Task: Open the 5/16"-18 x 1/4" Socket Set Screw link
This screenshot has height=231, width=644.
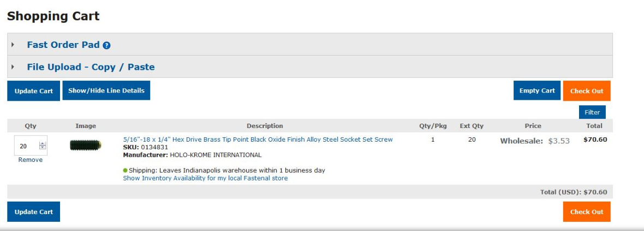Action: (x=258, y=139)
